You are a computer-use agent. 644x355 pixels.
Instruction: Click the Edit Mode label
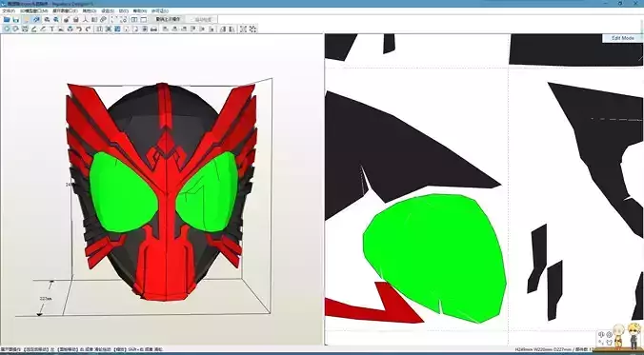click(623, 38)
